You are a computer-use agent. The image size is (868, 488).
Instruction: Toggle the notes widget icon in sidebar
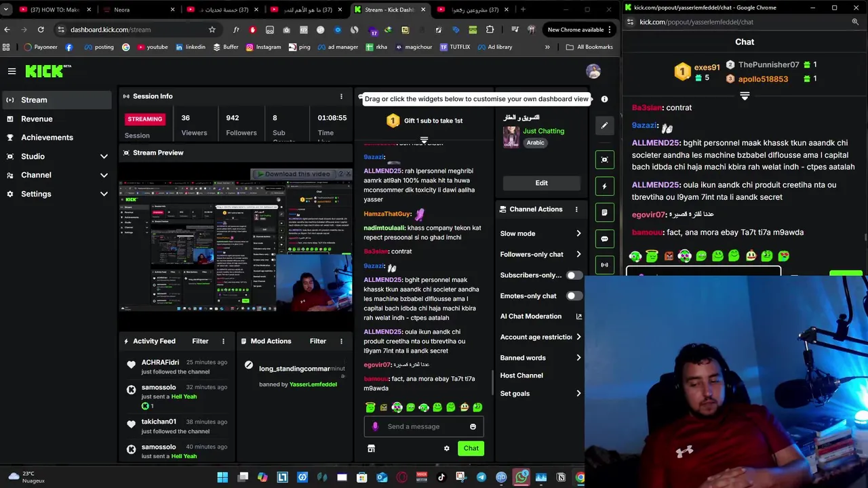[604, 212]
